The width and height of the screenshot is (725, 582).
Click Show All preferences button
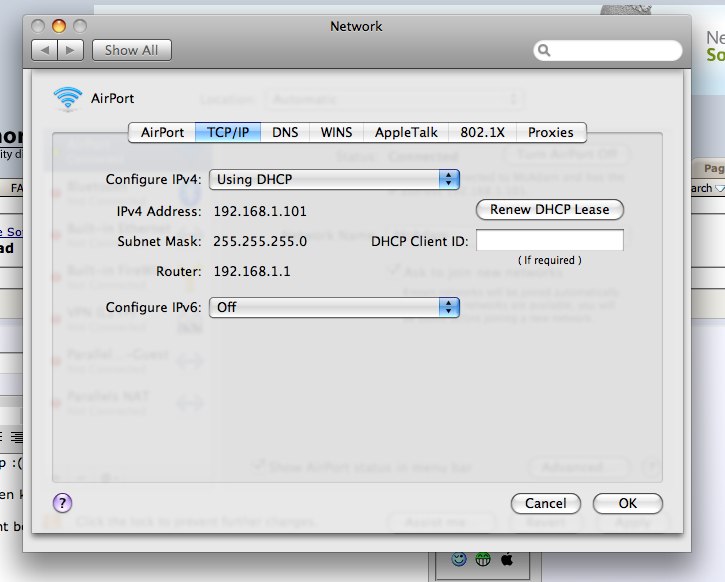pos(132,50)
